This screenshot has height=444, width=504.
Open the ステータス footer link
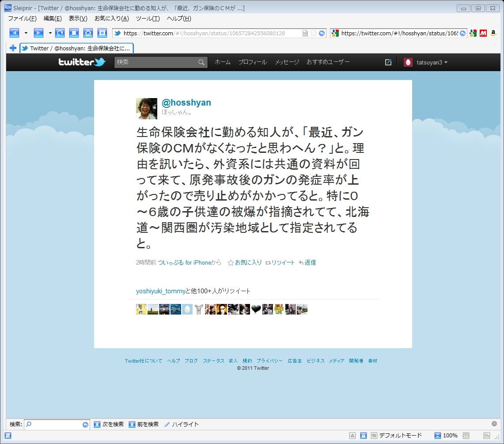pyautogui.click(x=213, y=361)
